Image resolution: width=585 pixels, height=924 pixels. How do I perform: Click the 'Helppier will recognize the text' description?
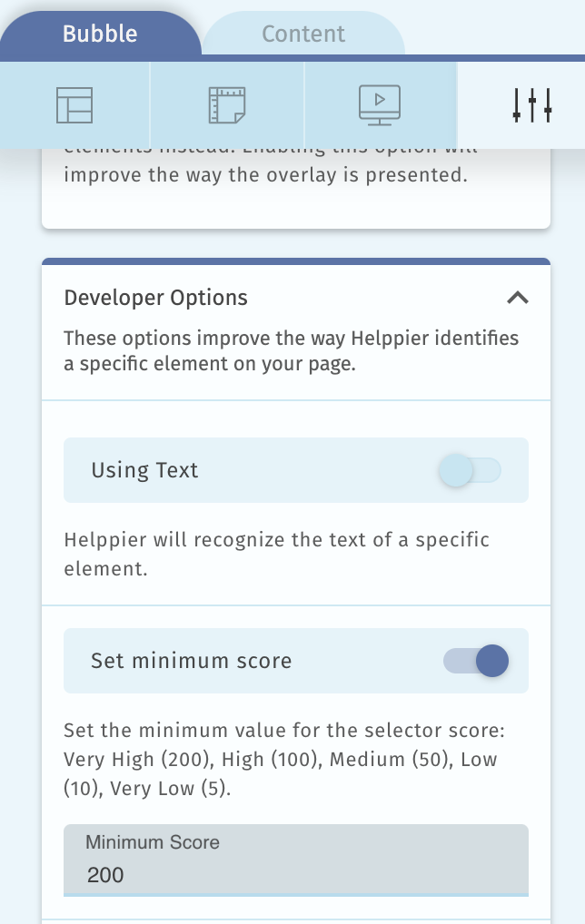coord(277,552)
